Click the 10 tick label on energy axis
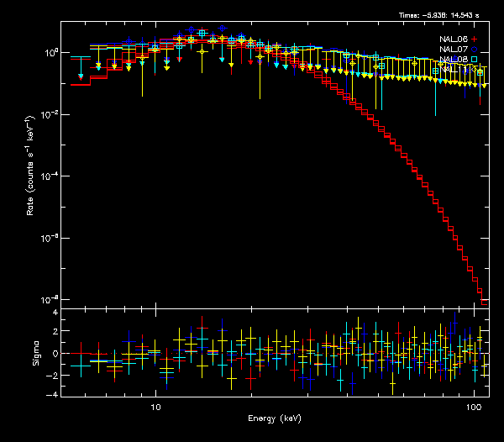 (x=155, y=404)
